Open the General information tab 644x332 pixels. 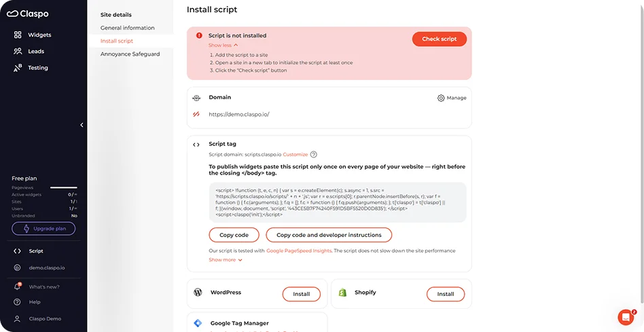(x=127, y=28)
